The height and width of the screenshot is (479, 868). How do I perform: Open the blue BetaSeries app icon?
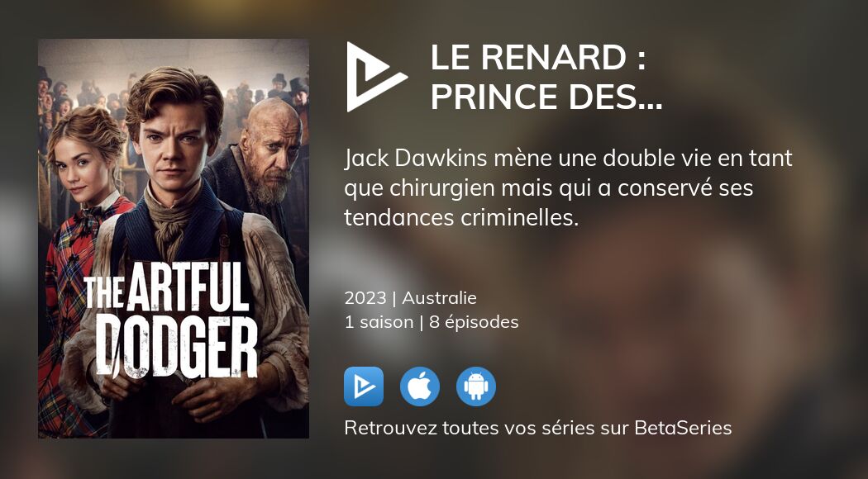point(364,386)
